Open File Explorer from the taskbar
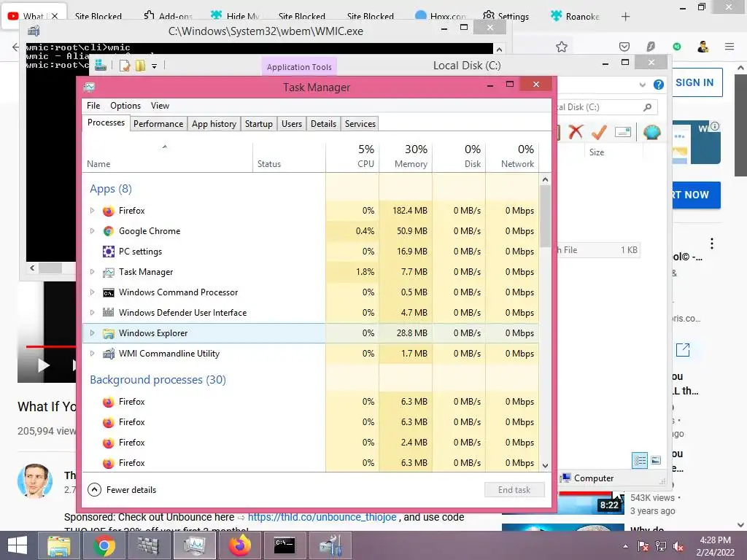This screenshot has width=747, height=560. coord(58,545)
